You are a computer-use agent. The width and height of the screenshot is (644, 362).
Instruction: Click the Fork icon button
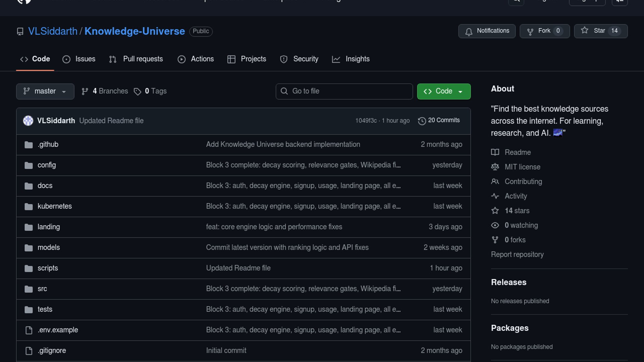pos(530,32)
